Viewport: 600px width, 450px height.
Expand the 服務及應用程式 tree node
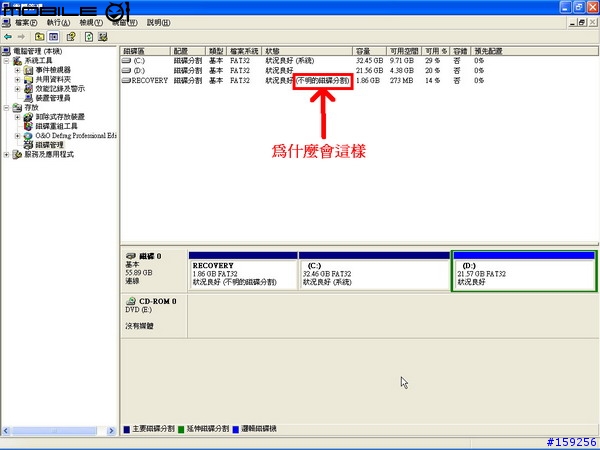pos(6,154)
